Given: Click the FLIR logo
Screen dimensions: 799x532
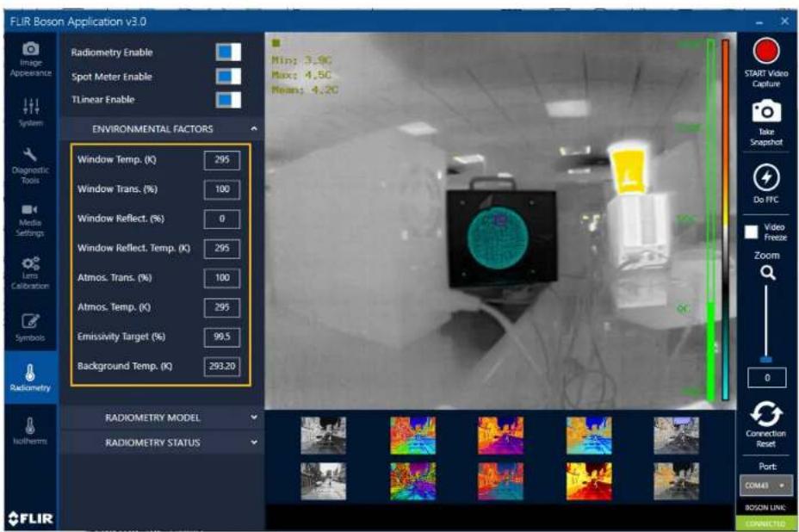Looking at the screenshot, I should pos(31,519).
